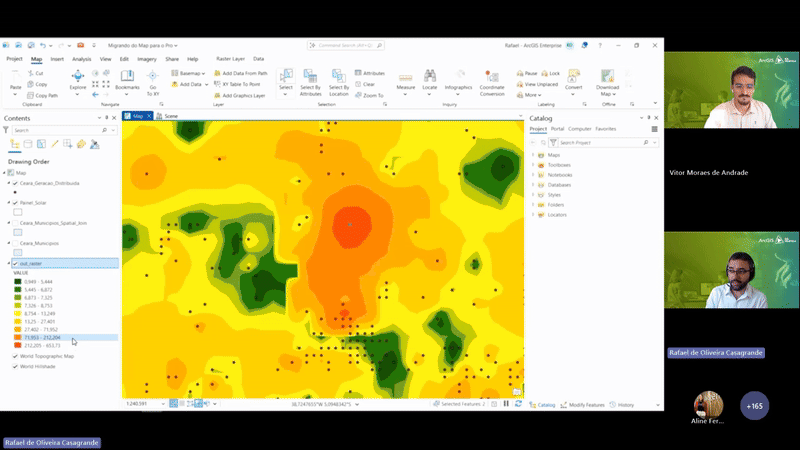The width and height of the screenshot is (800, 450).
Task: Switch to the Imagery tab
Action: point(146,59)
